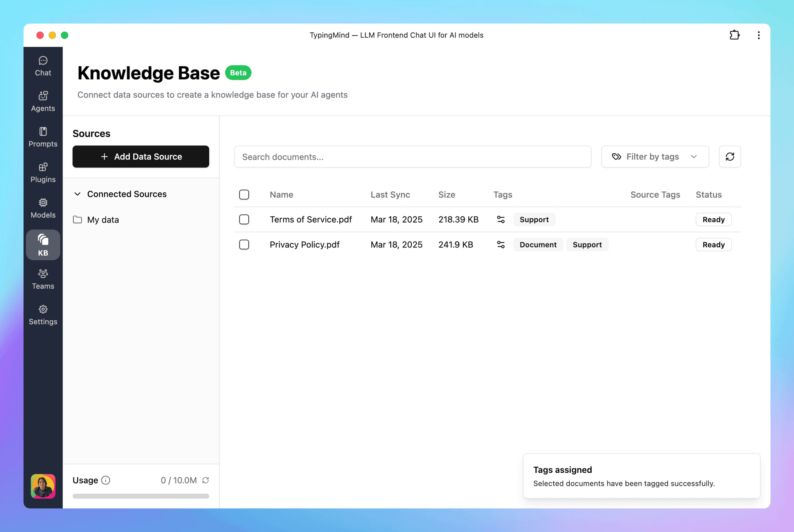
Task: Open tag management for Terms of Service.pdf
Action: point(501,219)
